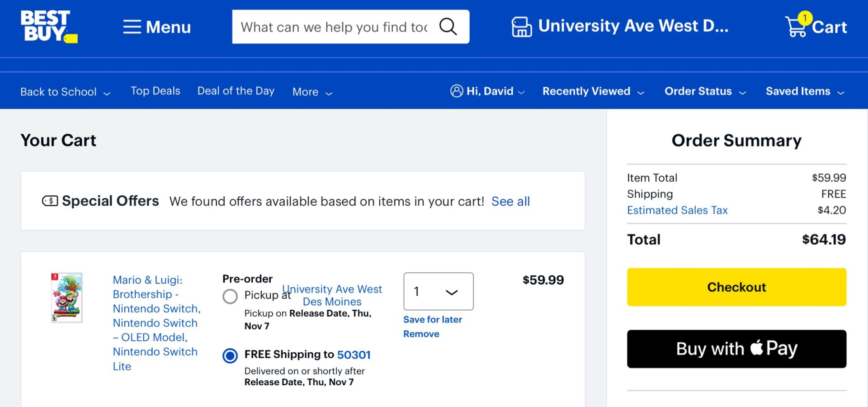Click the account profile icon
This screenshot has height=407, width=868.
click(457, 91)
